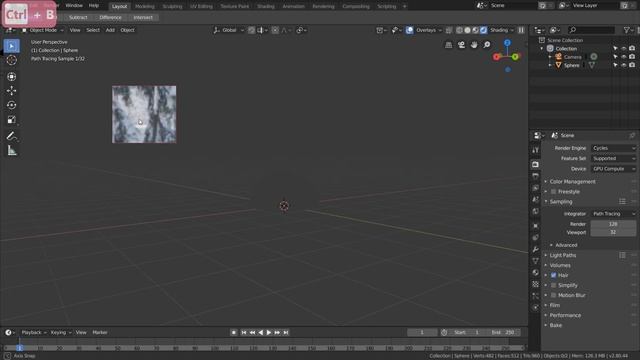The image size is (640, 360).
Task: Select the Annotate tool
Action: (x=11, y=136)
